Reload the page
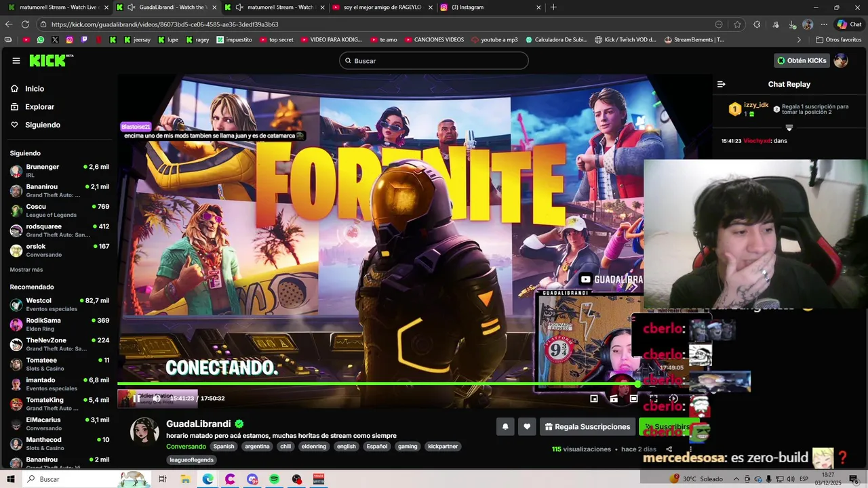The width and height of the screenshot is (868, 488). [25, 24]
